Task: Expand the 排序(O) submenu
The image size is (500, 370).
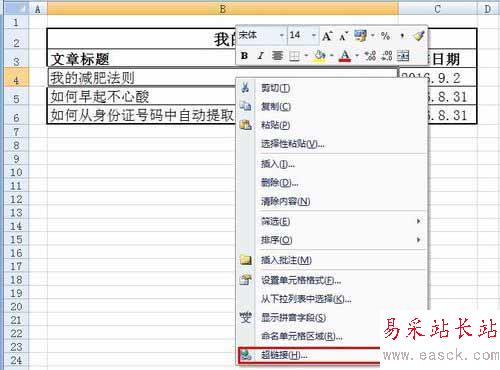Action: tap(332, 240)
